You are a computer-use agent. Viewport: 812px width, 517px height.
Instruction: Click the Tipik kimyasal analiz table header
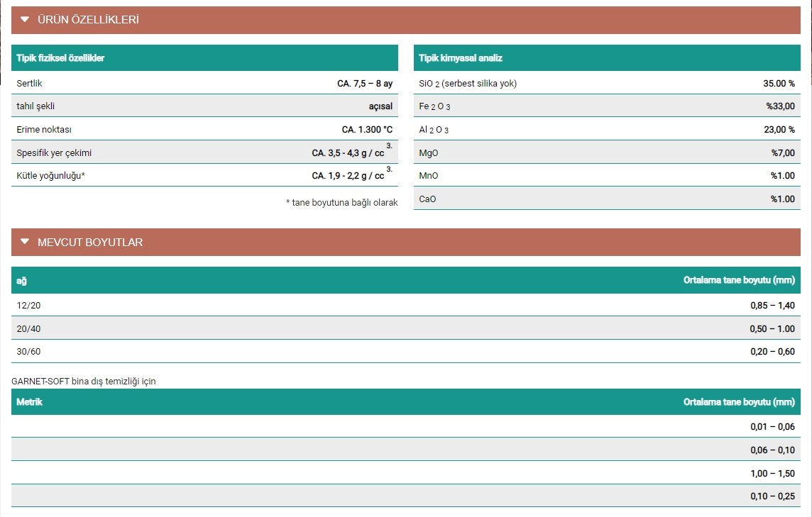[x=461, y=58]
